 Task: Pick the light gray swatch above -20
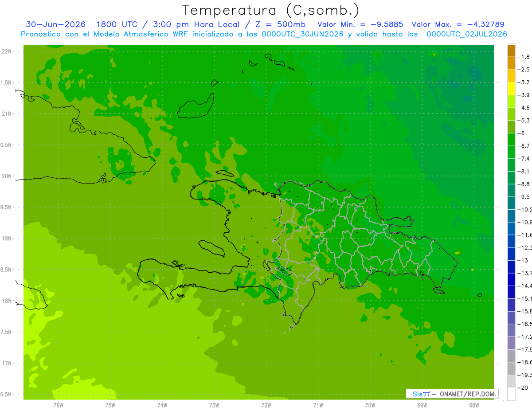tap(511, 381)
